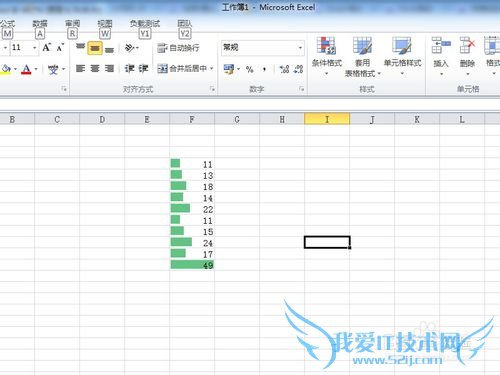Image resolution: width=500 pixels, height=375 pixels.
Task: Open the fill color dropdown arrow
Action: (15, 69)
